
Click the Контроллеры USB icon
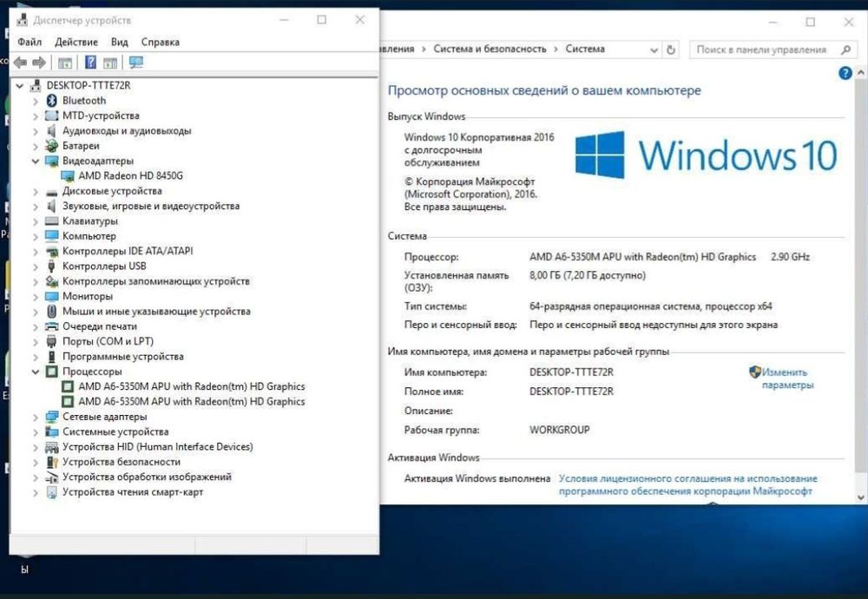[x=51, y=267]
